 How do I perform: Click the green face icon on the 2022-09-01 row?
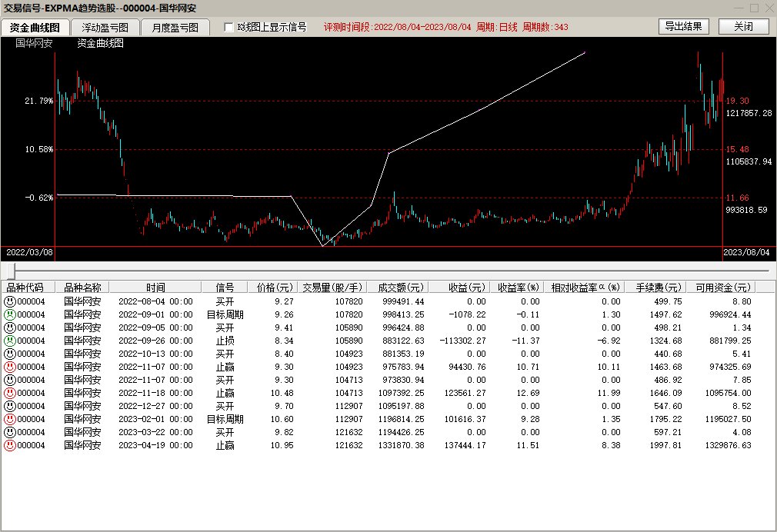10,314
